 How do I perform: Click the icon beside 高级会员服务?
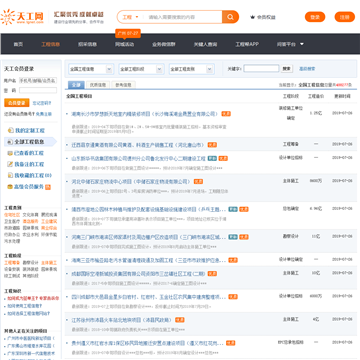[x=10, y=187]
